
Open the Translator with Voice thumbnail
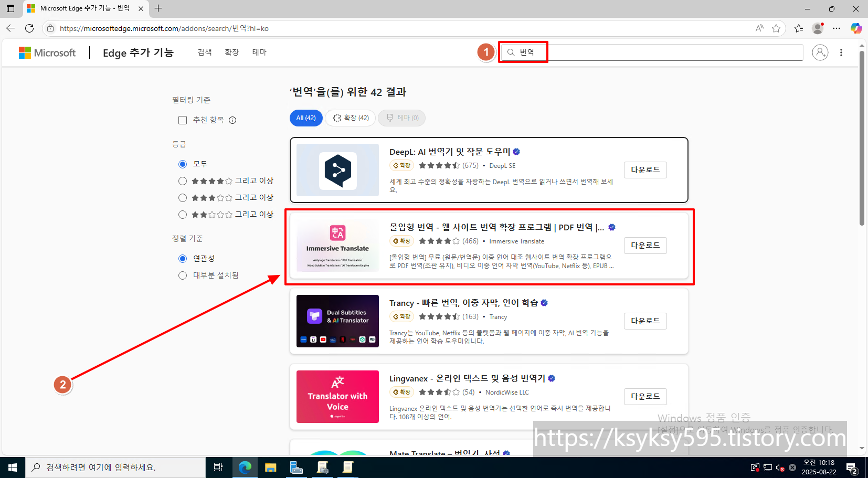point(337,397)
